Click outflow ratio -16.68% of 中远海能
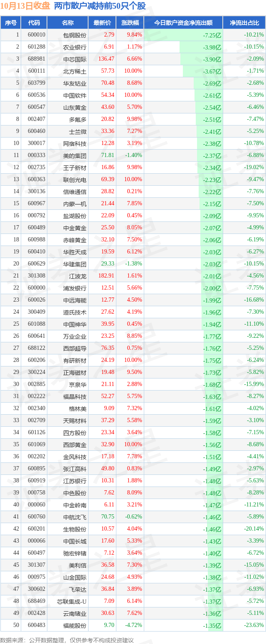266x644 pixels. [x=254, y=300]
